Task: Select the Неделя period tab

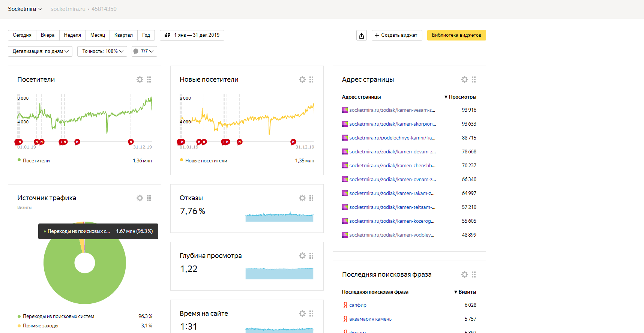Action: 72,35
